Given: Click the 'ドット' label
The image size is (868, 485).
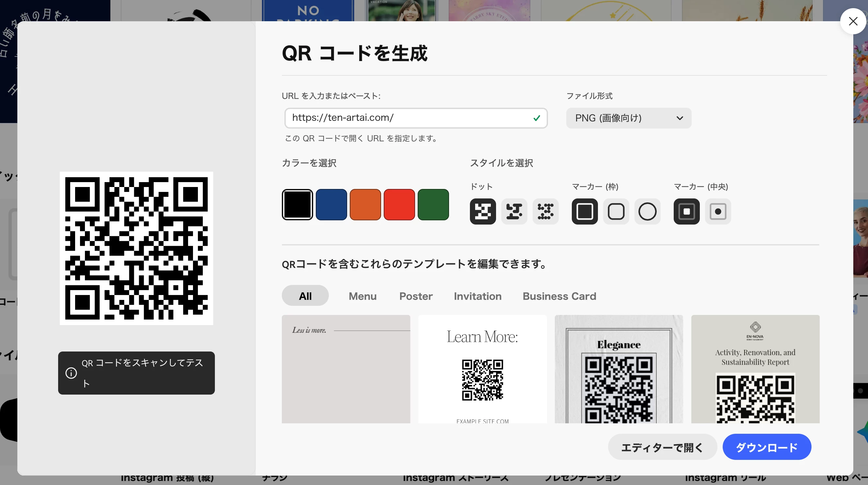Looking at the screenshot, I should pyautogui.click(x=481, y=187).
